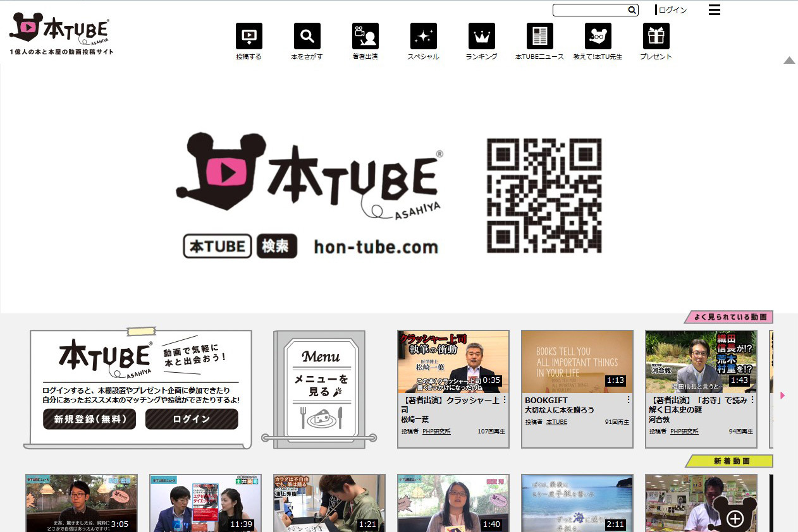
Task: Click the 本TUBE logo in the header
Action: 61,33
